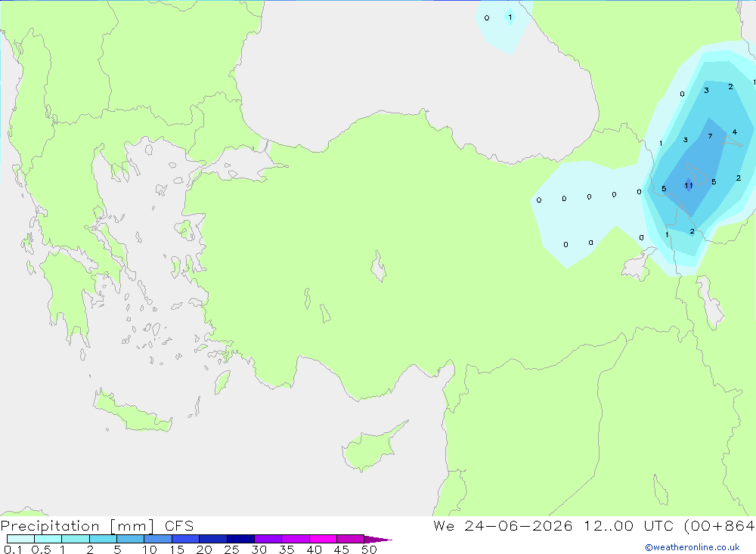Pick the 25–30 mm legend swatch
Image resolution: width=756 pixels, height=554 pixels.
pyautogui.click(x=240, y=539)
